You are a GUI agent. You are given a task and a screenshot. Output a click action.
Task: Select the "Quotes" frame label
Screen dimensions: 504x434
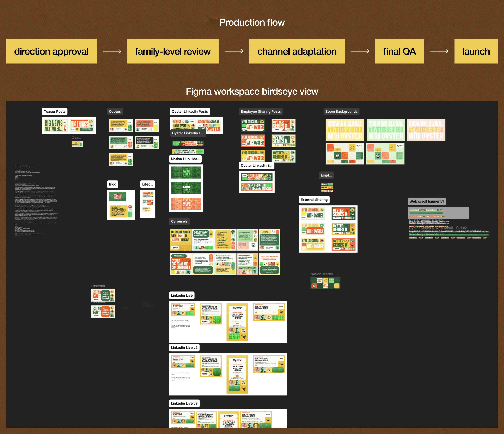tap(115, 112)
